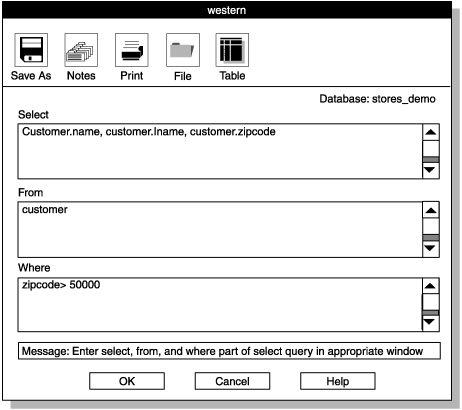This screenshot has width=462, height=410.
Task: Click the 'customer' table name text
Action: pos(45,210)
